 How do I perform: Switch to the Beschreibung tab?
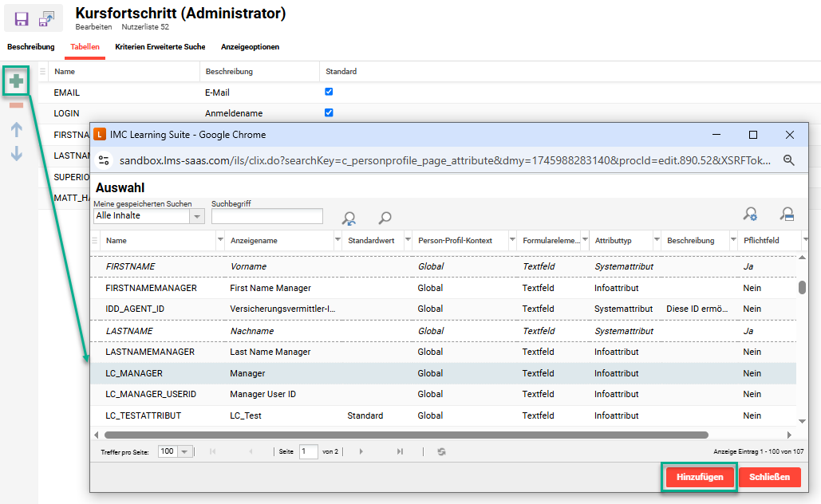31,47
